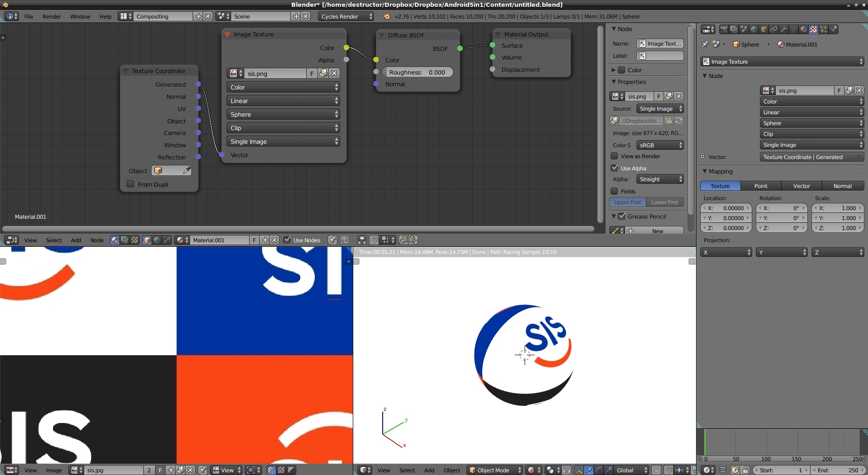
Task: Open the Constraints chain-link tab
Action: point(773,29)
